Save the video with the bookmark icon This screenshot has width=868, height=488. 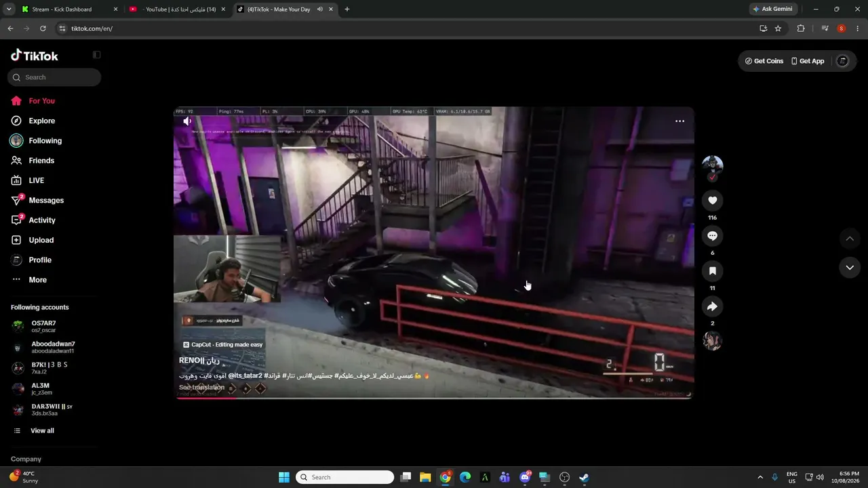click(712, 271)
